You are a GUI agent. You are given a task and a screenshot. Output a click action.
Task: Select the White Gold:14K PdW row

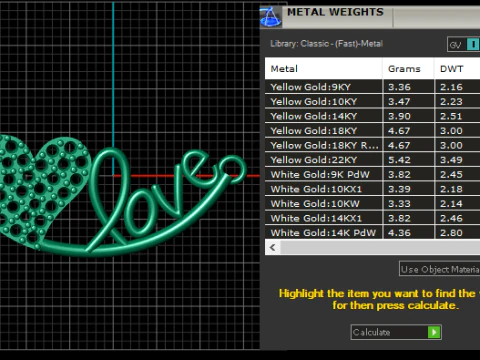pos(372,233)
